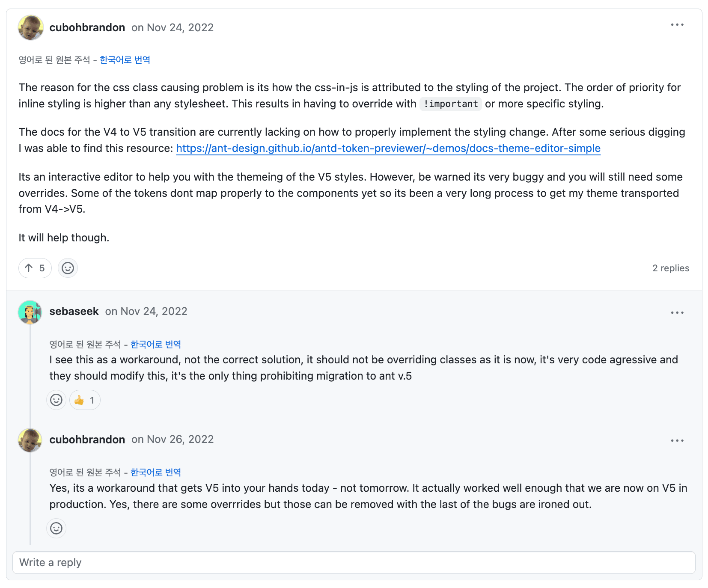Screen dimensions: 708x588
Task: Open options menu for cubohbrandon's first comment
Action: [x=677, y=25]
